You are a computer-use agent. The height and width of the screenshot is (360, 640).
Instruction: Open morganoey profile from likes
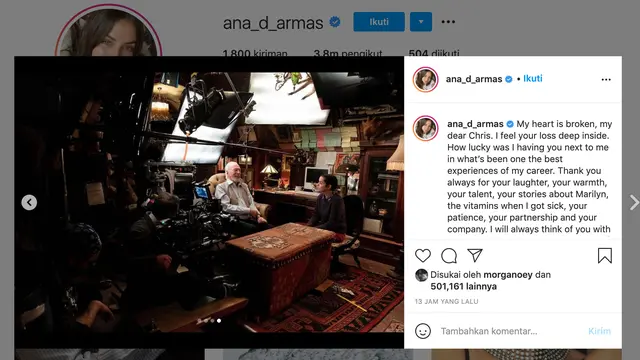tap(508, 275)
